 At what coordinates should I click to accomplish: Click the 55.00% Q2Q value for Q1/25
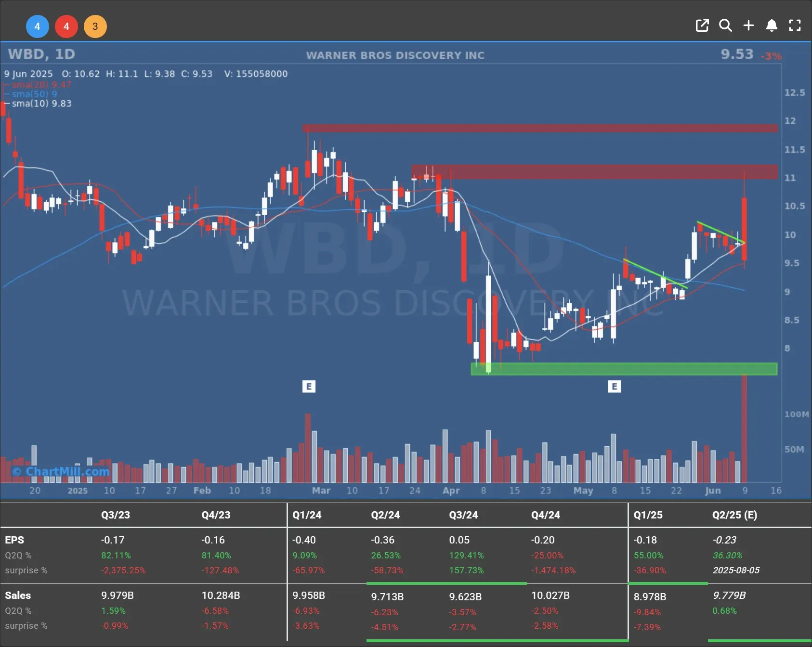coord(648,556)
